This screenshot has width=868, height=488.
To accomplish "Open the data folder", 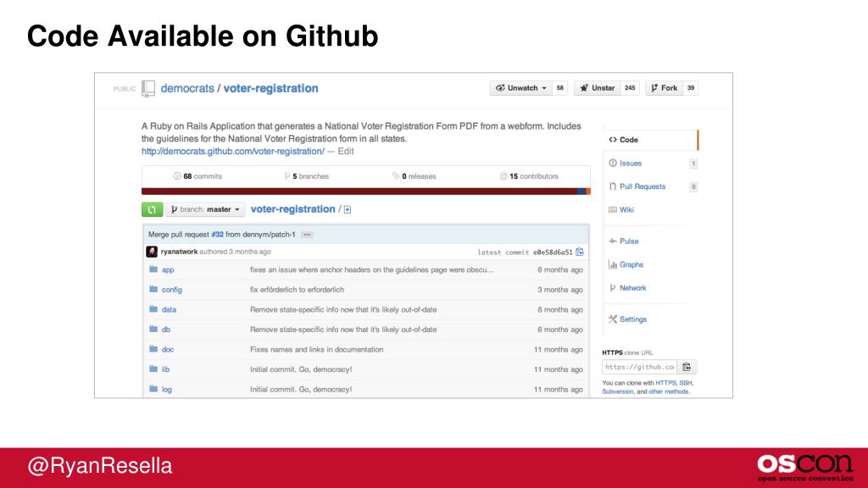I will [169, 310].
